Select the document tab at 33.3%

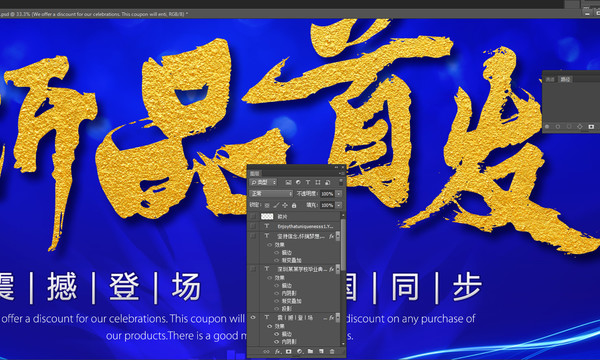click(x=94, y=14)
